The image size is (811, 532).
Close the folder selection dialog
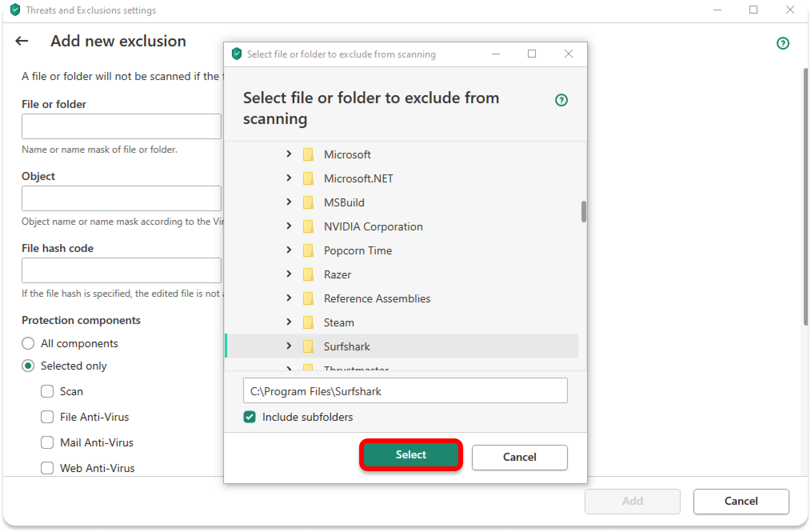568,54
